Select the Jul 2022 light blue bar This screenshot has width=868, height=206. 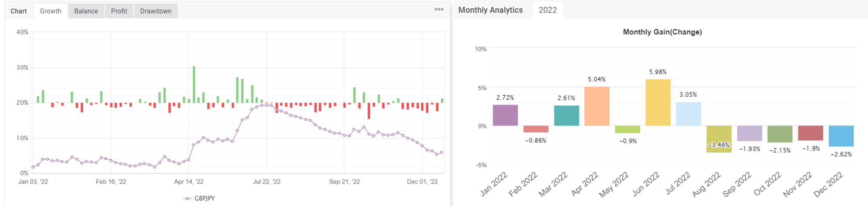[688, 114]
